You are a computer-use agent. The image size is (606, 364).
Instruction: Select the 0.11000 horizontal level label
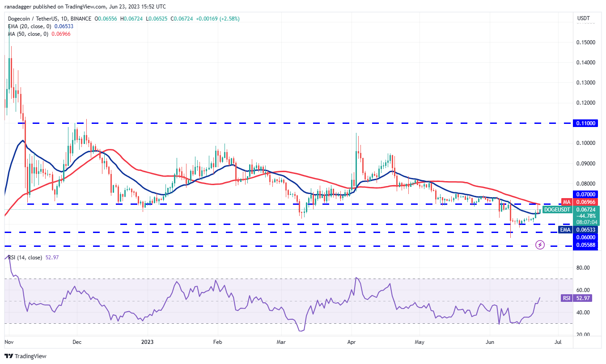586,123
